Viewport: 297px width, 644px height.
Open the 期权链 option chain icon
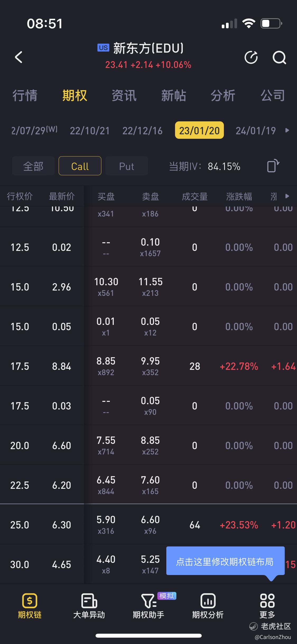[x=30, y=601]
